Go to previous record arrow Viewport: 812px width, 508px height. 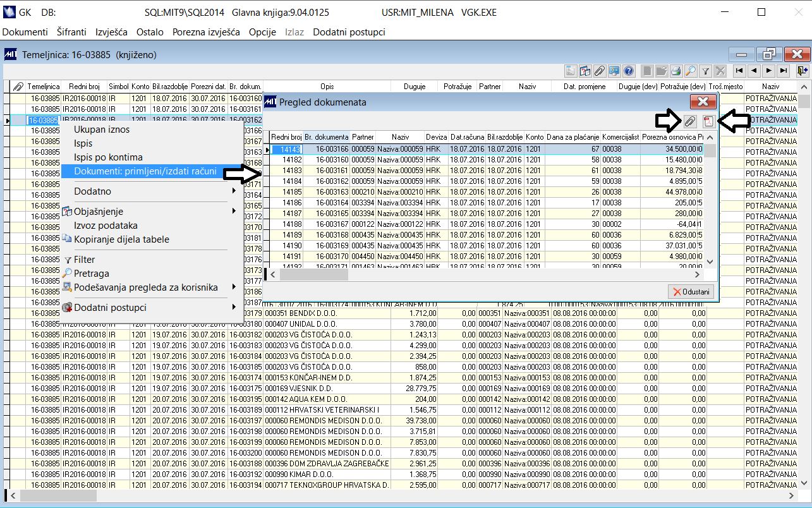[x=754, y=71]
